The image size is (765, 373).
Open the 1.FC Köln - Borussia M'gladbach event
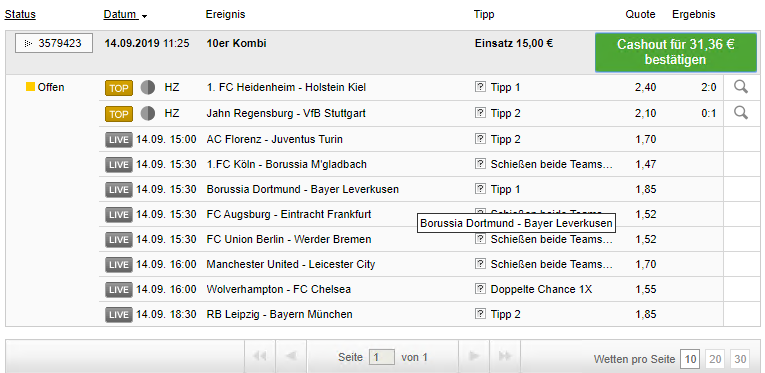[x=286, y=164]
